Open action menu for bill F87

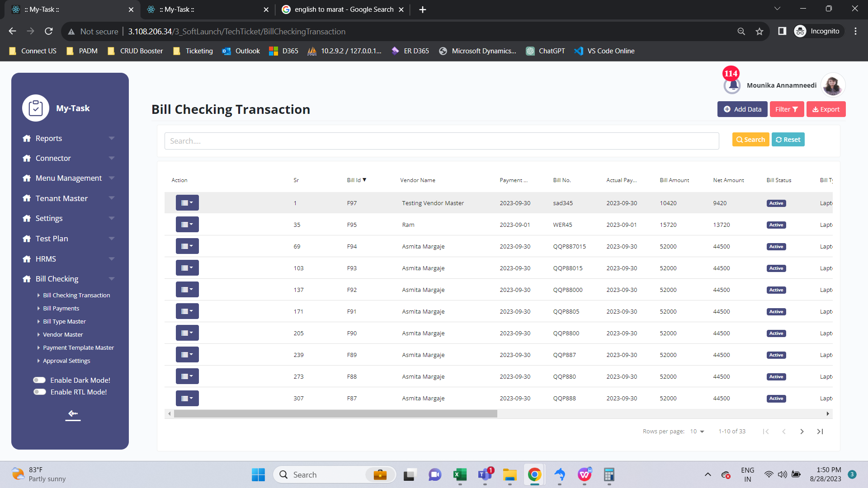pos(187,398)
